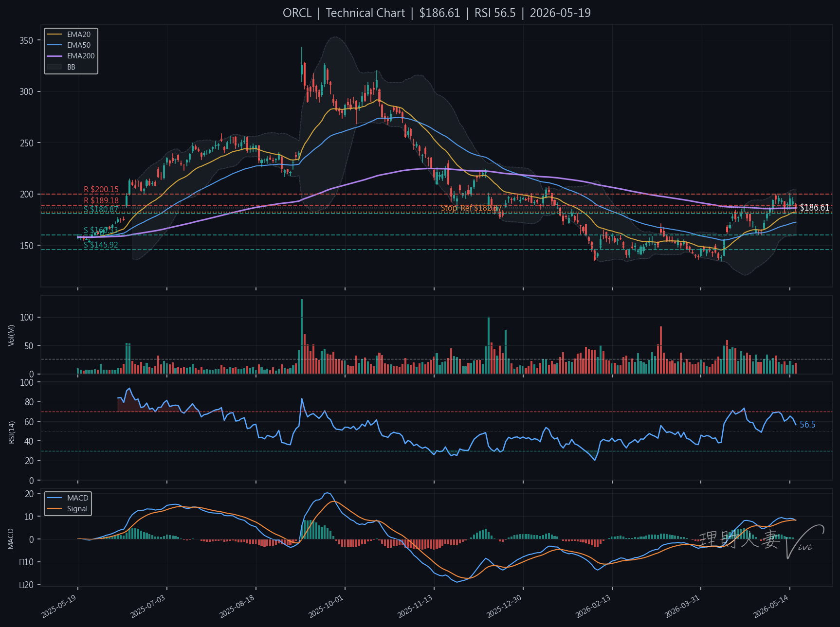This screenshot has height=627, width=840.
Task: Click the RSI(14) axis title
Action: pos(12,432)
